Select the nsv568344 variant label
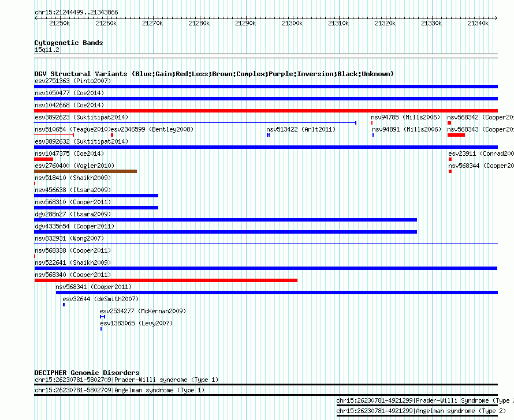Screen dimensions: 514x420 coord(481,166)
